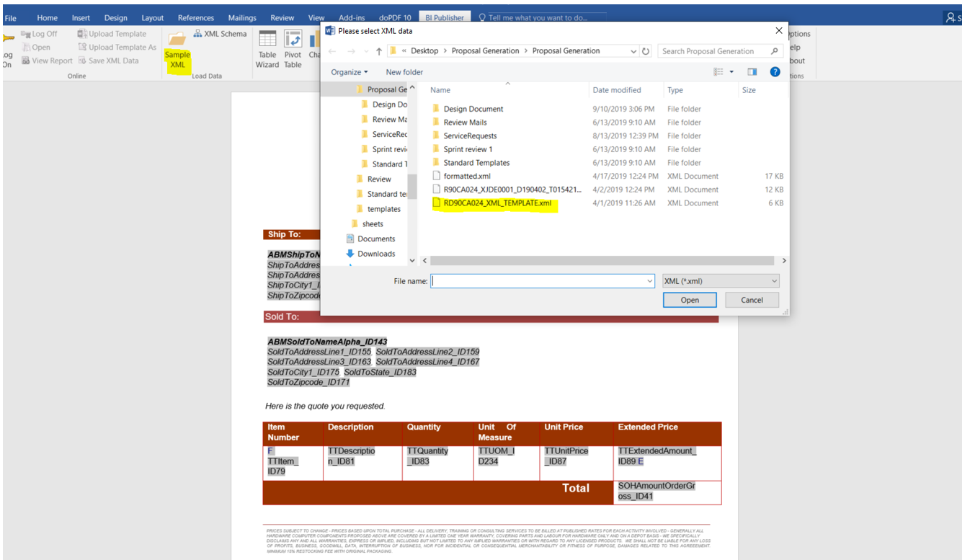The image size is (970, 560).
Task: Insert a Pivot Table
Action: (x=293, y=49)
